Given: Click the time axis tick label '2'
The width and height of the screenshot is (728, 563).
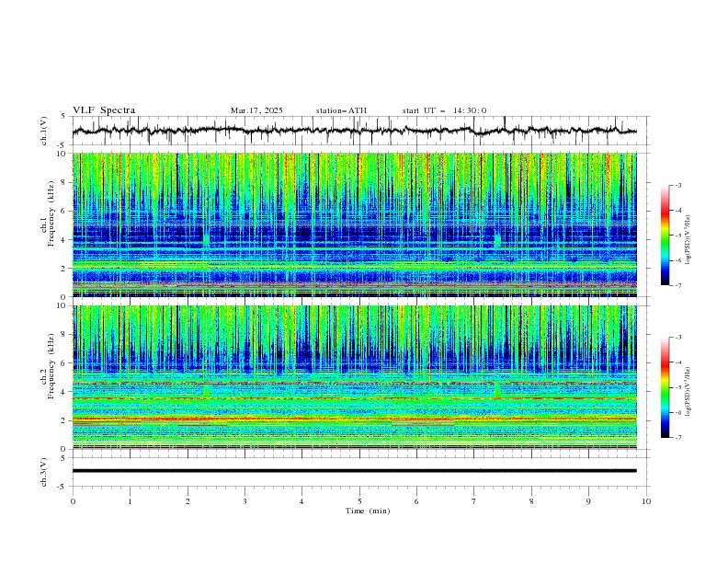Looking at the screenshot, I should click(188, 501).
